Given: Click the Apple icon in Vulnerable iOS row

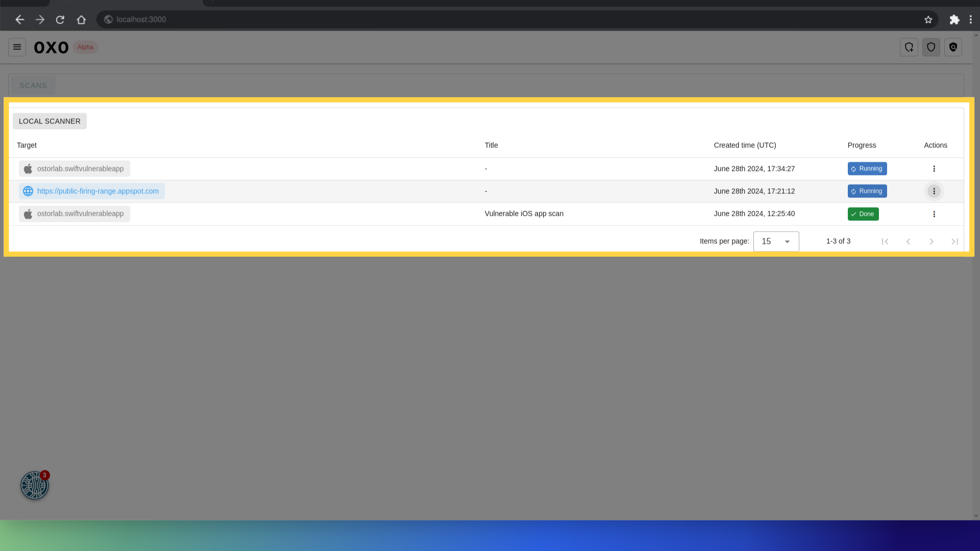Looking at the screenshot, I should point(28,214).
